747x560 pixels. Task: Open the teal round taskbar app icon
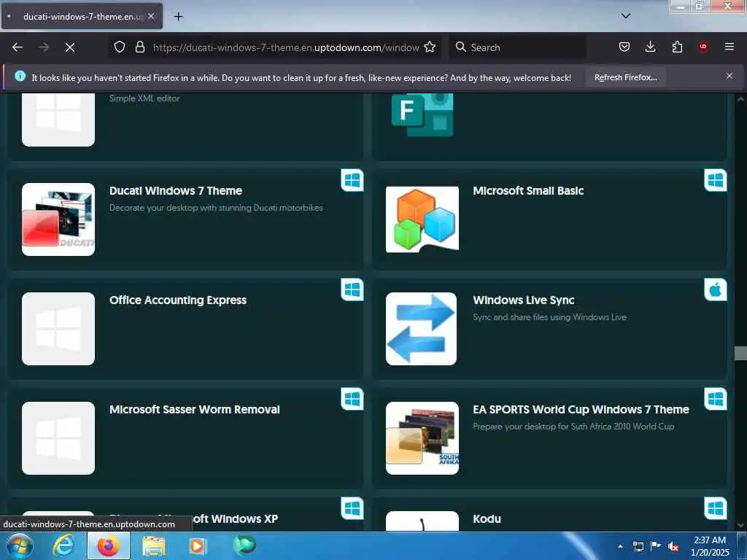pyautogui.click(x=244, y=545)
